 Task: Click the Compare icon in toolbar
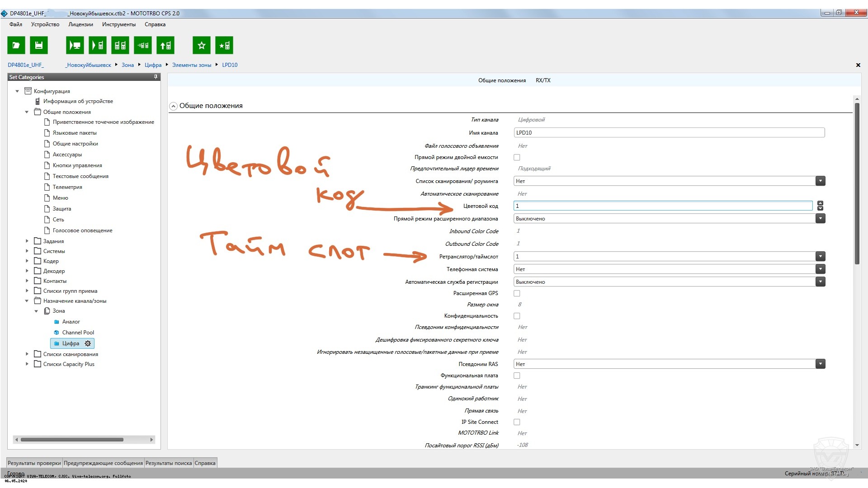click(119, 45)
